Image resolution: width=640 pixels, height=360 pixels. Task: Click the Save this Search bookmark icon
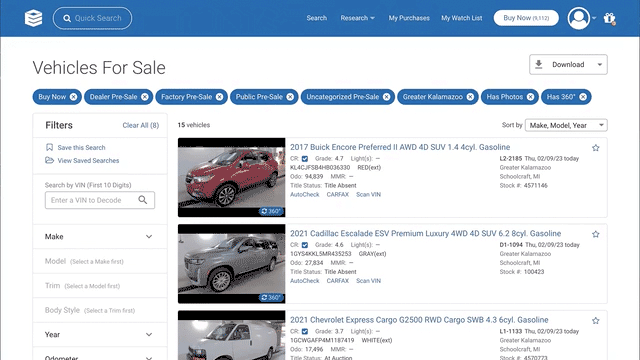click(49, 147)
